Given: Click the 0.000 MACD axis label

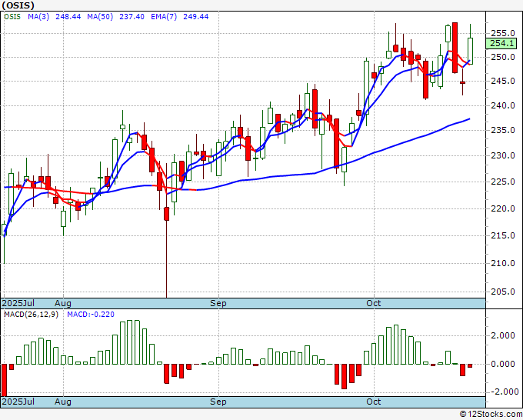Looking at the screenshot, I should coord(503,364).
